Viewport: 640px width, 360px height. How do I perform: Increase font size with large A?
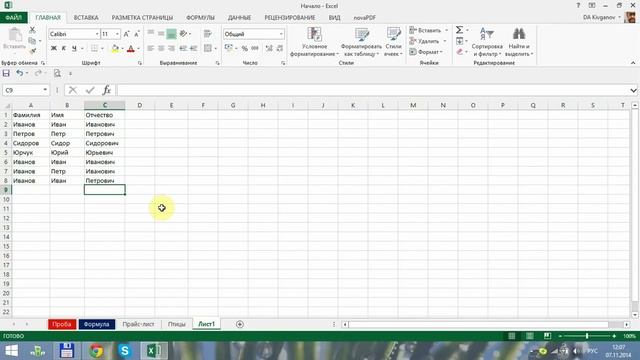[127, 34]
